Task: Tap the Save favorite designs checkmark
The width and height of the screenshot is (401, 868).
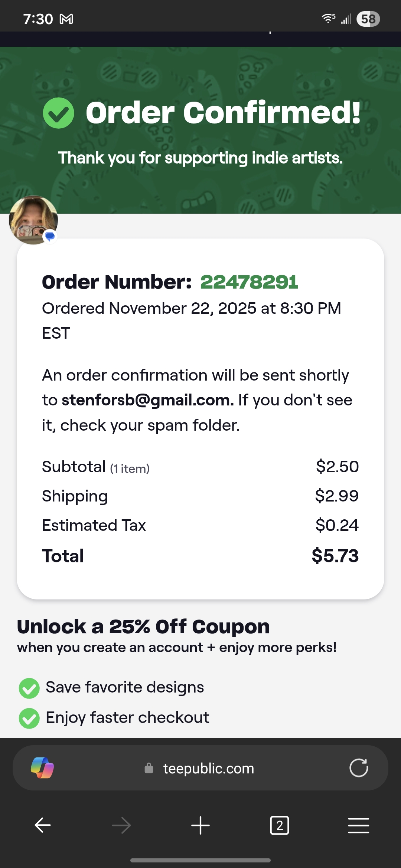Action: [29, 688]
